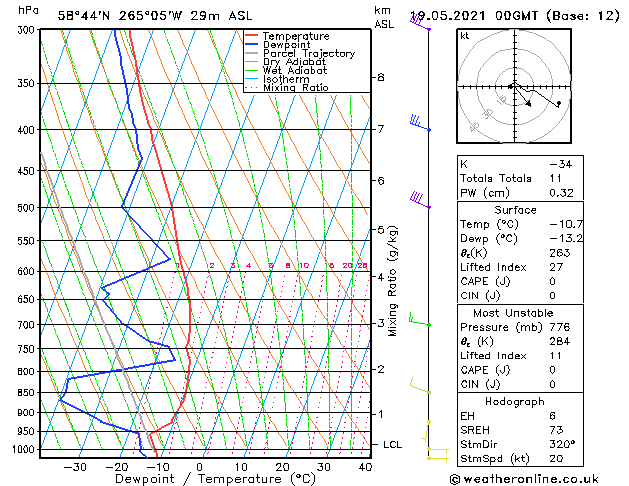Click the 'PW (cm)' value 0.32
This screenshot has width=629, height=486.
tap(562, 193)
